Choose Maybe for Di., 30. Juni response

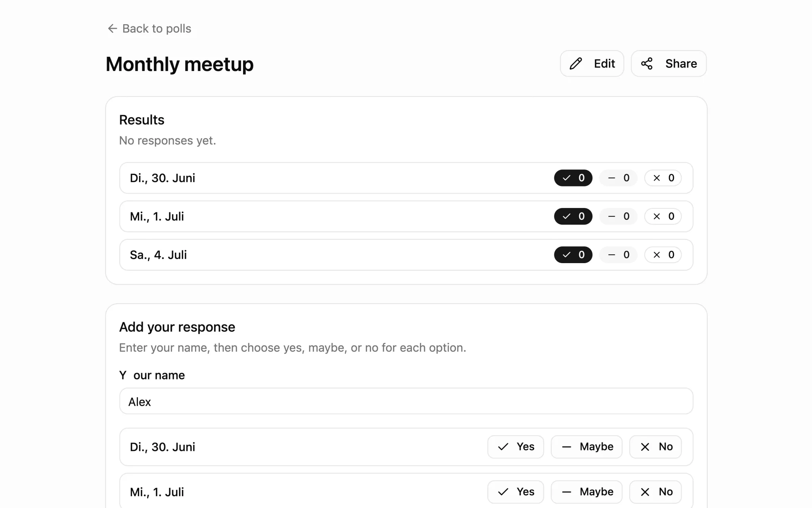[x=586, y=447]
